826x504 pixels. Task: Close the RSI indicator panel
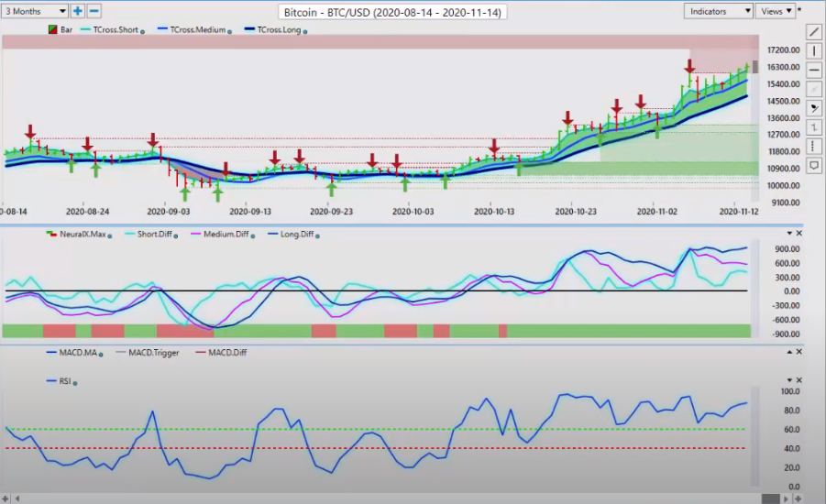(x=799, y=380)
